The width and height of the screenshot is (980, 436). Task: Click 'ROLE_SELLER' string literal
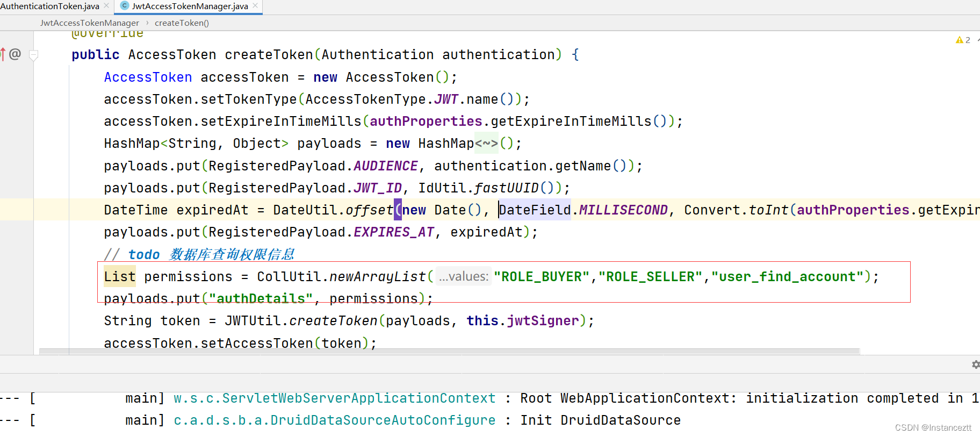click(x=650, y=277)
